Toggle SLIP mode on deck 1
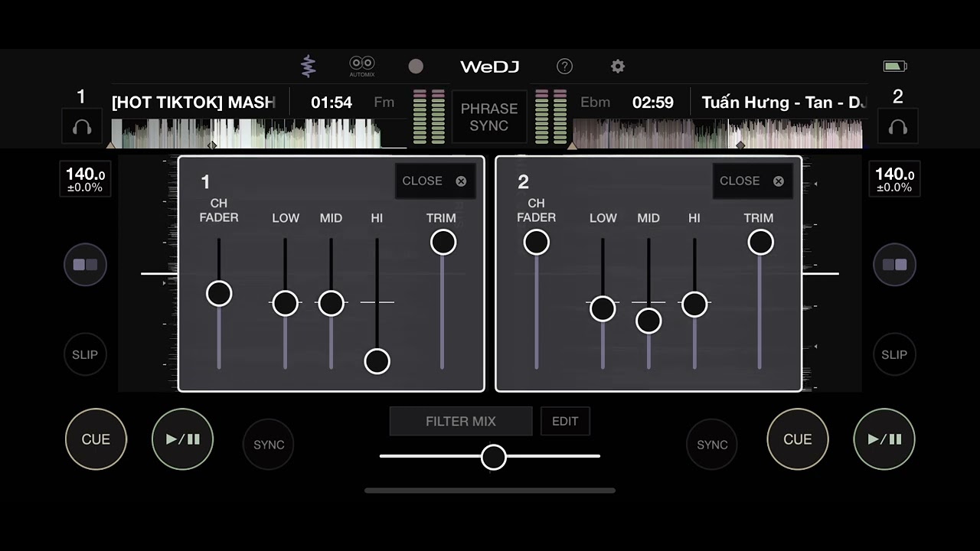This screenshot has width=980, height=551. click(85, 354)
